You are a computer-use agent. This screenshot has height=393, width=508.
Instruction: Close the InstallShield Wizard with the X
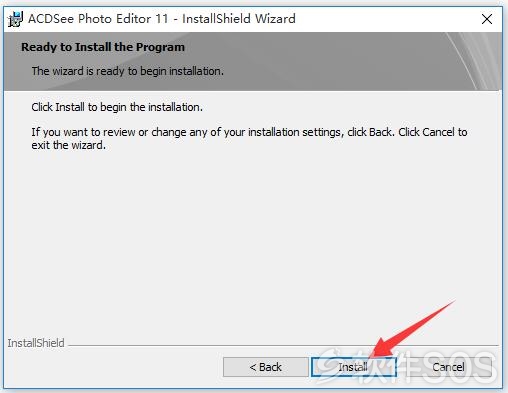tap(487, 19)
